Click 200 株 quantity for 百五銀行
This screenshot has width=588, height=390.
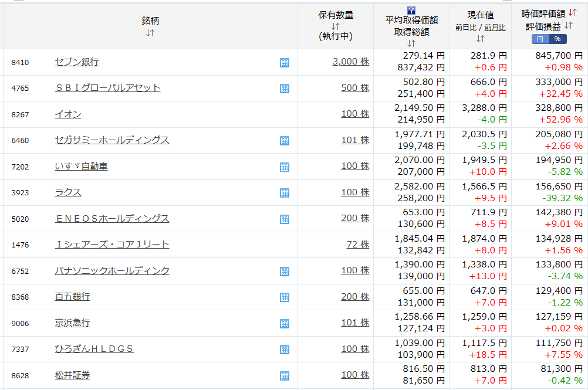point(355,296)
